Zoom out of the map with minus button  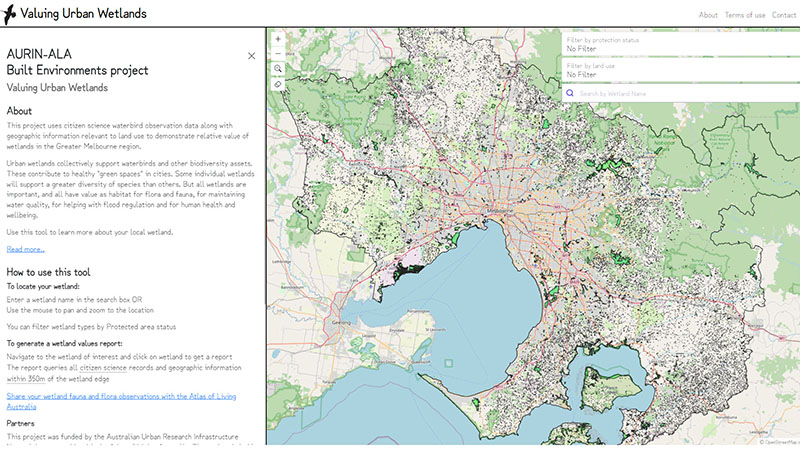278,54
